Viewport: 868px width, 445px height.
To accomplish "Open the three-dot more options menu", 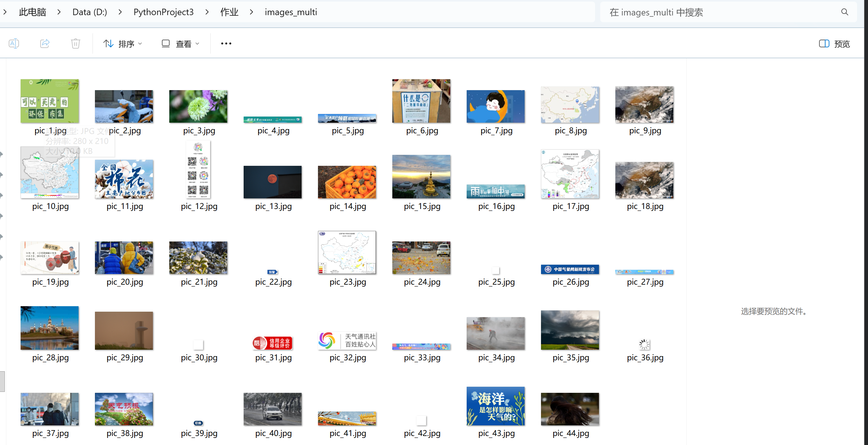I will [x=226, y=43].
